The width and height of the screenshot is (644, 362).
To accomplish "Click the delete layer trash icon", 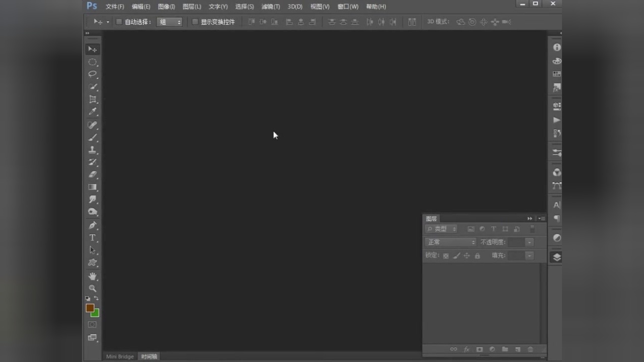I will tap(530, 349).
